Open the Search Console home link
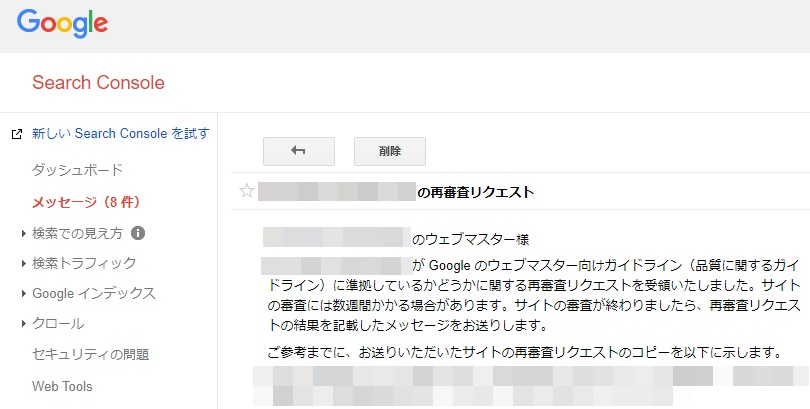 [x=98, y=83]
